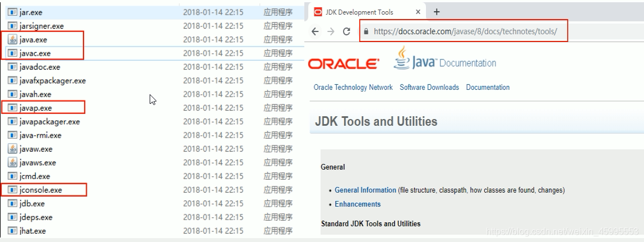Screen dimensions: 644x242
Task: Click the Oracle favicon on the tab
Action: pyautogui.click(x=318, y=12)
